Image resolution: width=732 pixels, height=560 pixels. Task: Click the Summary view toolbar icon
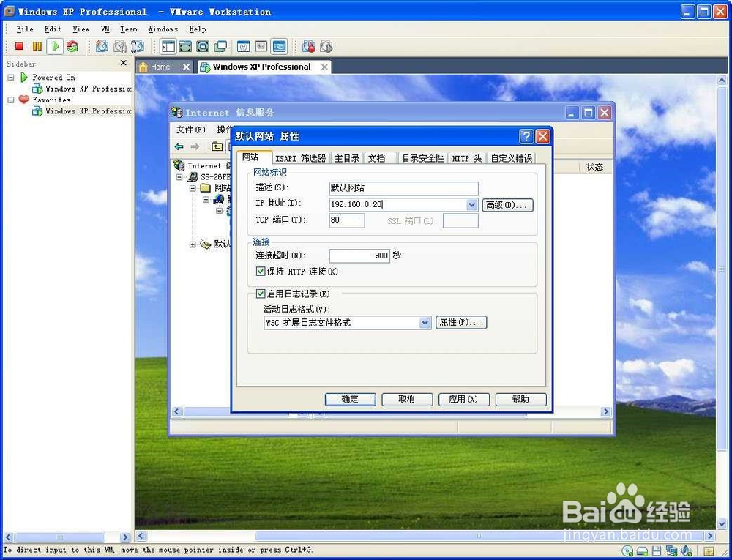[x=243, y=46]
